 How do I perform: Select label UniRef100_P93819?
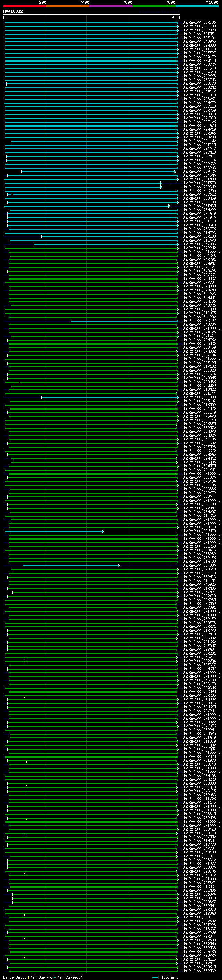pos(199,114)
